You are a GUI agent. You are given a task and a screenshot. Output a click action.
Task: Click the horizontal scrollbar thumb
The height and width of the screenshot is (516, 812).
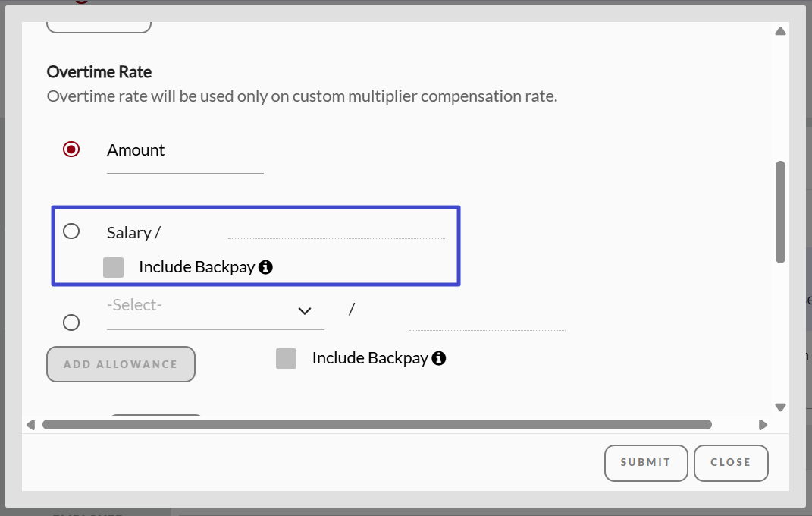click(x=377, y=425)
